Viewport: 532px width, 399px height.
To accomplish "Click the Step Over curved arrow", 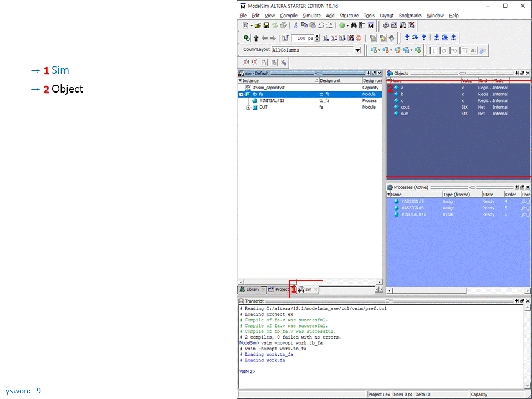I will pyautogui.click(x=415, y=37).
